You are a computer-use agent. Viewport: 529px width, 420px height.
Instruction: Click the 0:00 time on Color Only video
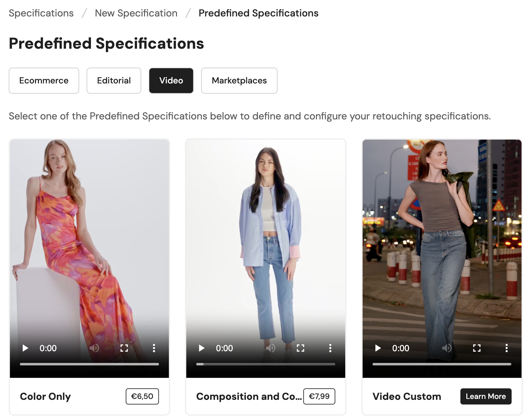(48, 348)
